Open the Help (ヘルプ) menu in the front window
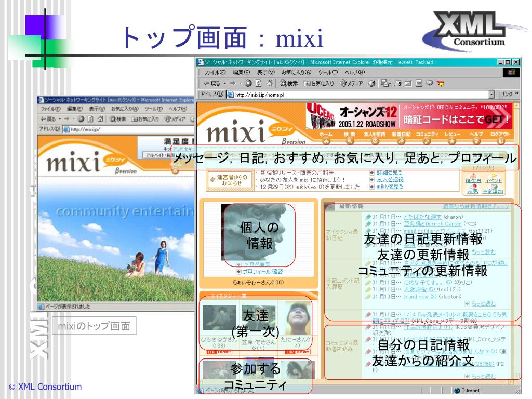532x399 pixels. click(354, 72)
